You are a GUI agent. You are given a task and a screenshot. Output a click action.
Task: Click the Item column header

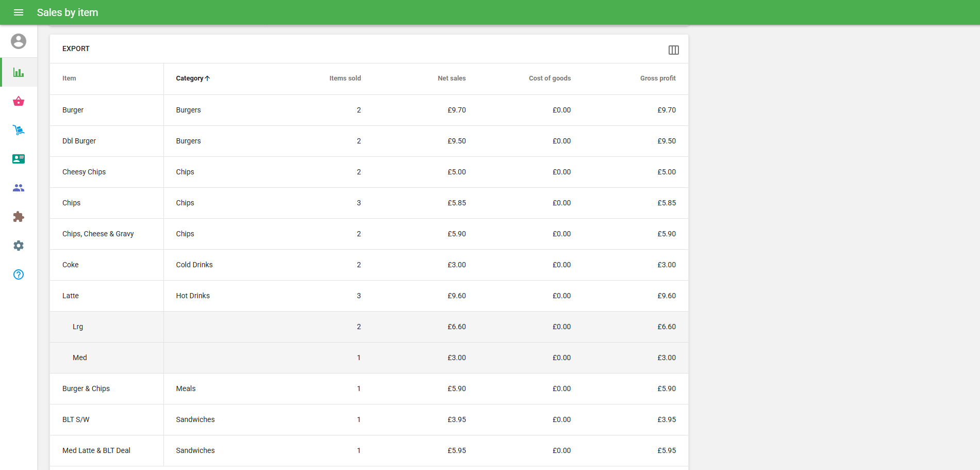[x=69, y=78]
